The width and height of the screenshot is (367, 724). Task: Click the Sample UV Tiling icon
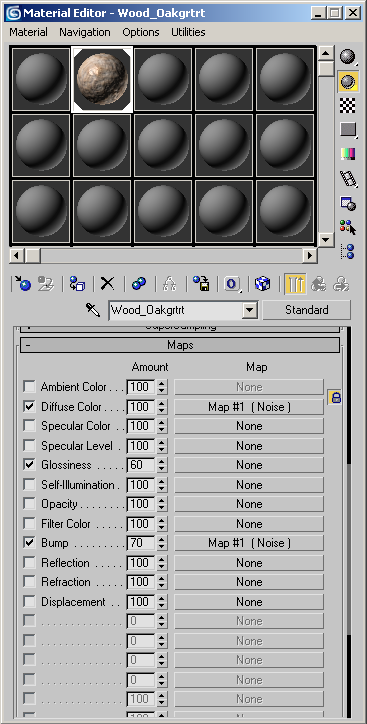[349, 130]
